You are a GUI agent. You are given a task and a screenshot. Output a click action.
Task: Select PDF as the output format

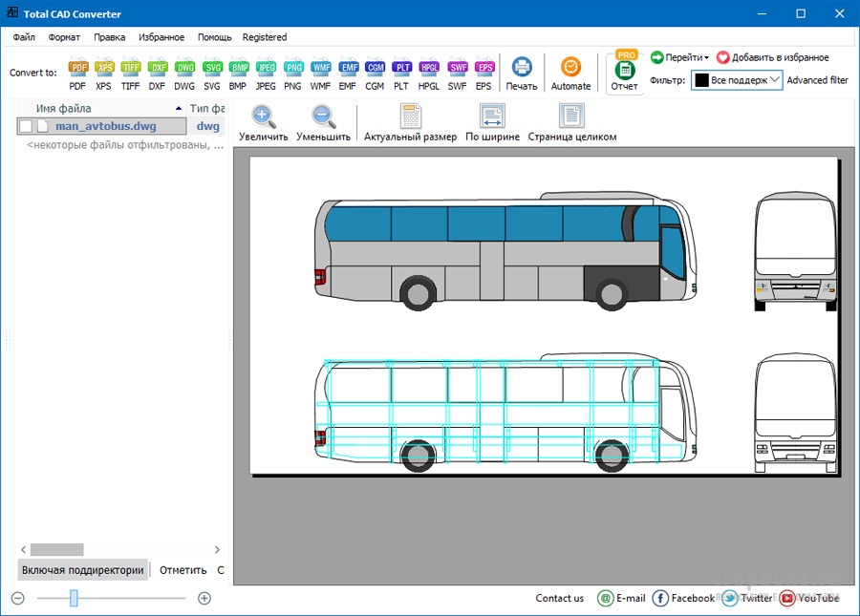[x=78, y=68]
